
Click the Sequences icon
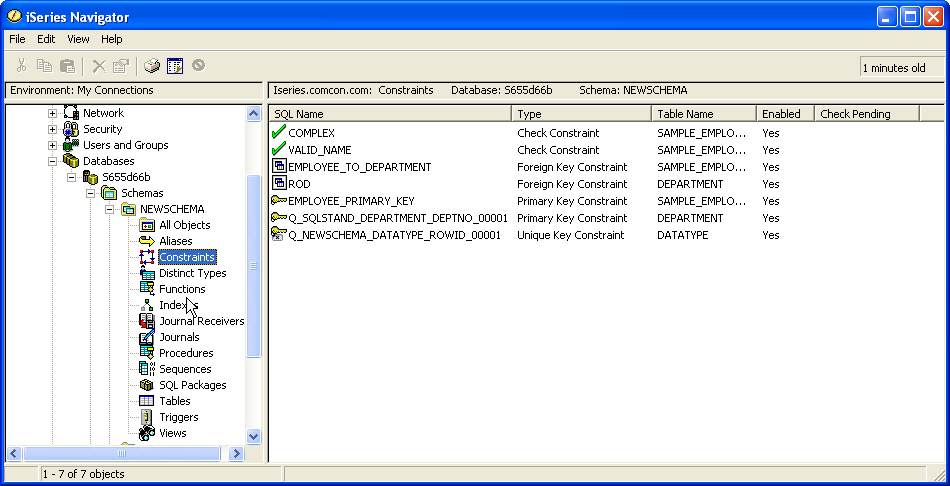pos(147,369)
